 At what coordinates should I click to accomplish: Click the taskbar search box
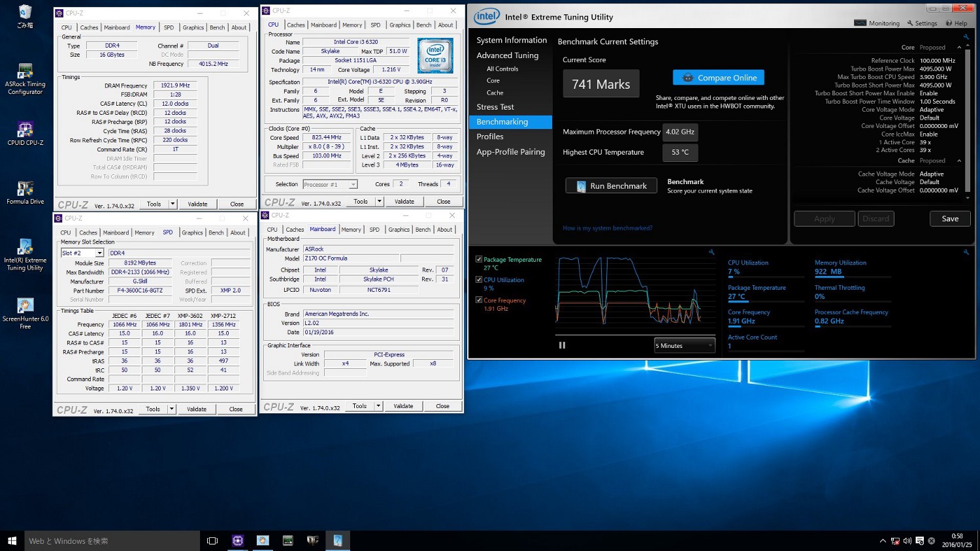click(112, 541)
